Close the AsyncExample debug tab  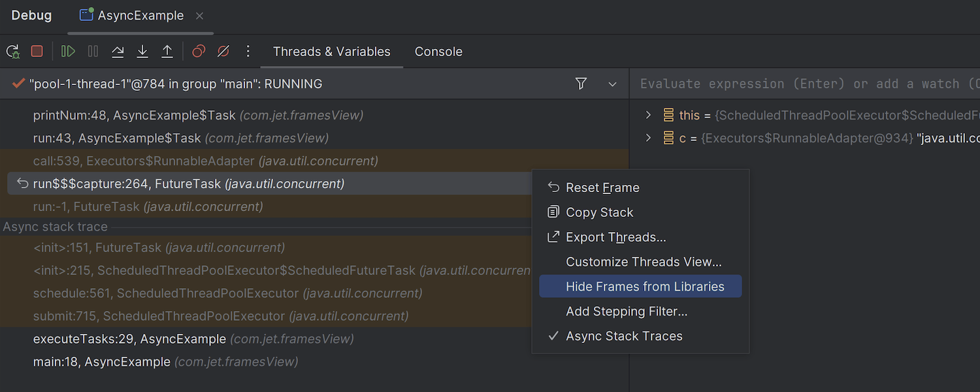[x=200, y=16]
